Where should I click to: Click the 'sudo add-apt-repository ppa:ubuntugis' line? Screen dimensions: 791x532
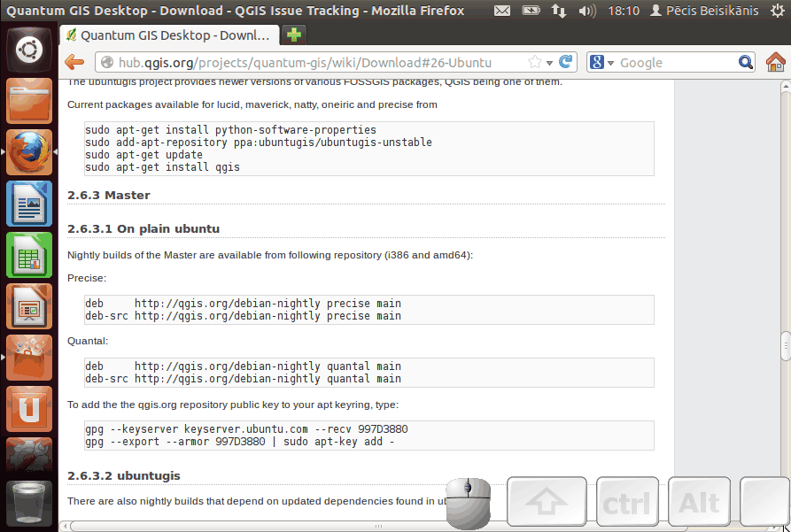pos(259,143)
